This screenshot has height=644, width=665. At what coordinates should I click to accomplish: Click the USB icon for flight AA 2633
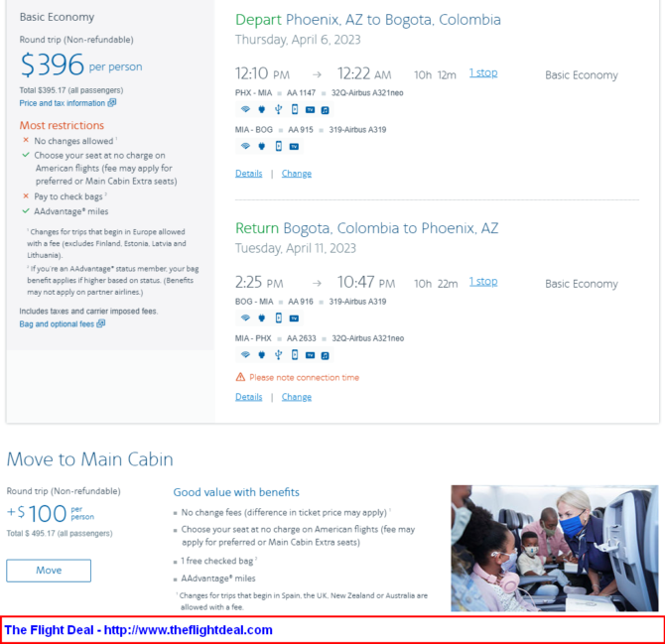(x=278, y=355)
